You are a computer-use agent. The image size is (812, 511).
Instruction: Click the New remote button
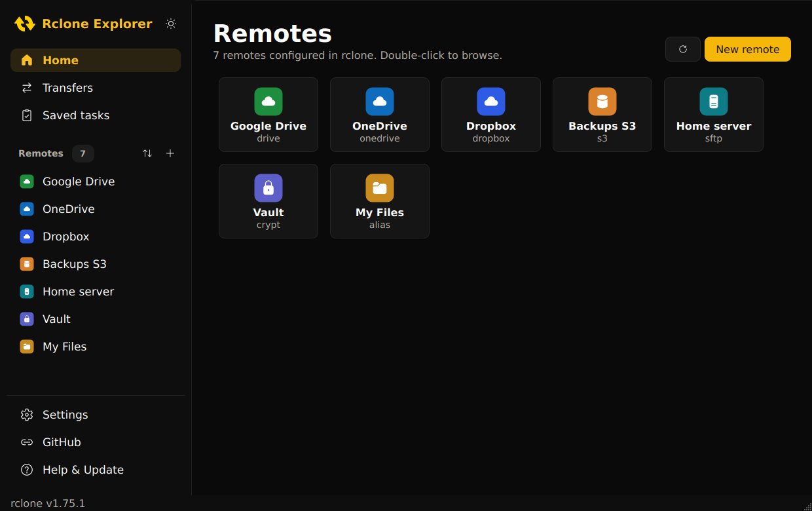coord(748,49)
